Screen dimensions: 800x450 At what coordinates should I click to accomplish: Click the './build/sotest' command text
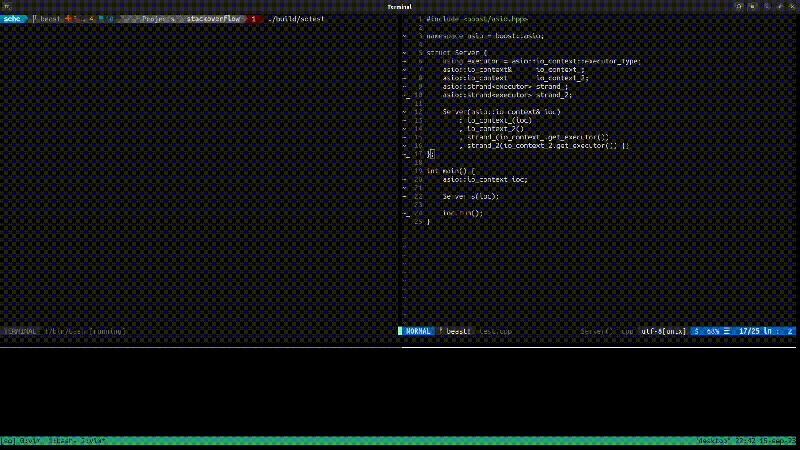296,19
